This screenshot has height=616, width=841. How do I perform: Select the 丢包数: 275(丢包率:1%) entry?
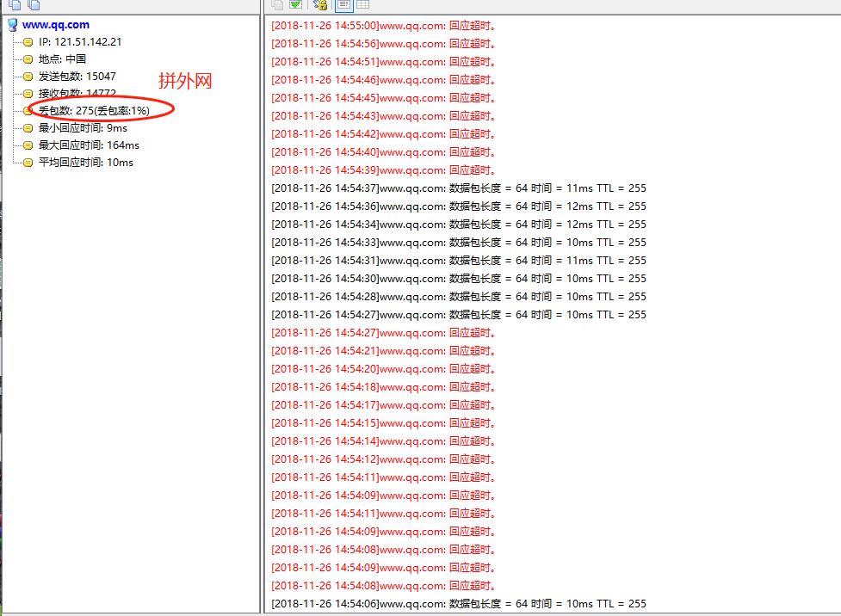(94, 111)
